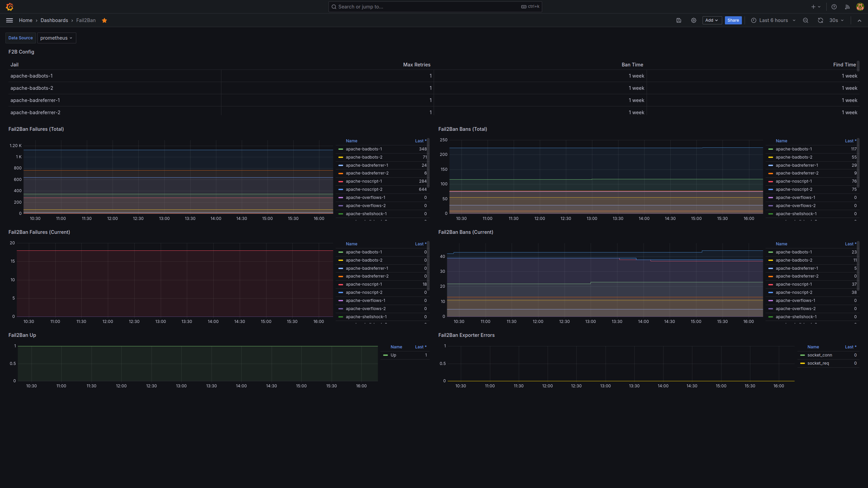
Task: Click the Data Source variable label
Action: click(x=21, y=38)
